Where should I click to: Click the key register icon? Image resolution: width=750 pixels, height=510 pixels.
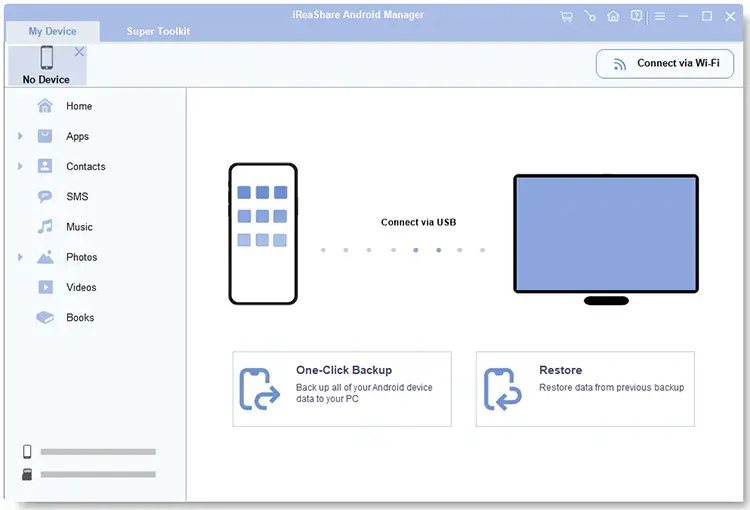pos(590,17)
